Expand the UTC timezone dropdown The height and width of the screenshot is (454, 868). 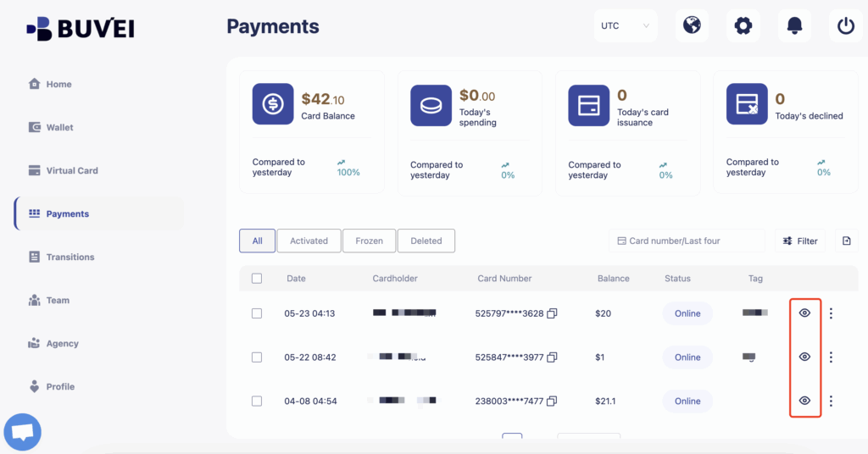625,25
